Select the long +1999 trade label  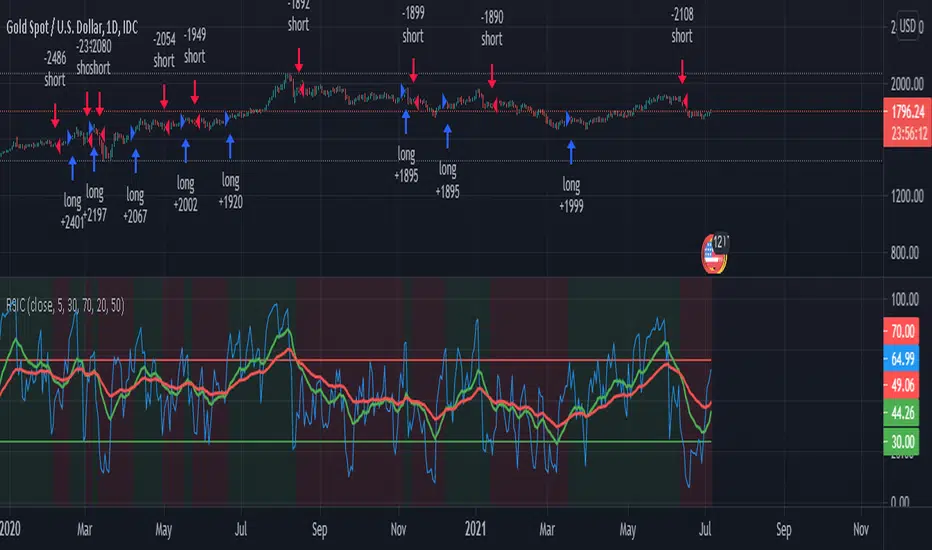(x=571, y=196)
